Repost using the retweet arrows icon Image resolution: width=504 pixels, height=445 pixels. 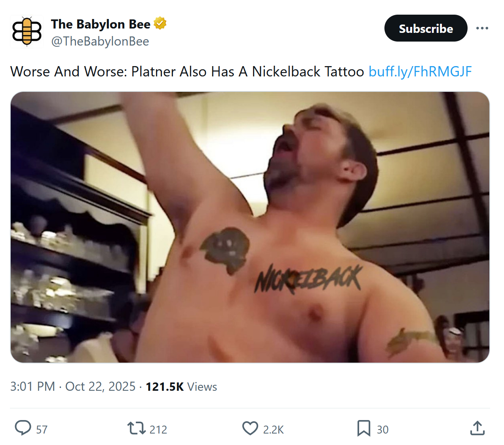click(x=136, y=428)
